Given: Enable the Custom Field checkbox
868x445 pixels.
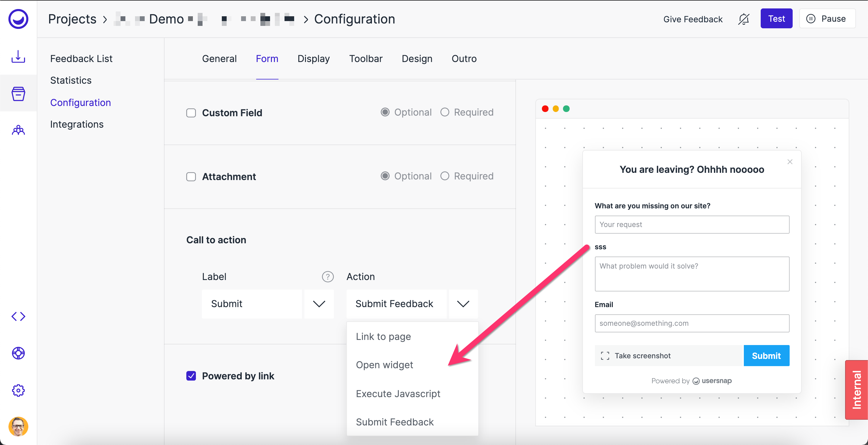Looking at the screenshot, I should [x=191, y=113].
